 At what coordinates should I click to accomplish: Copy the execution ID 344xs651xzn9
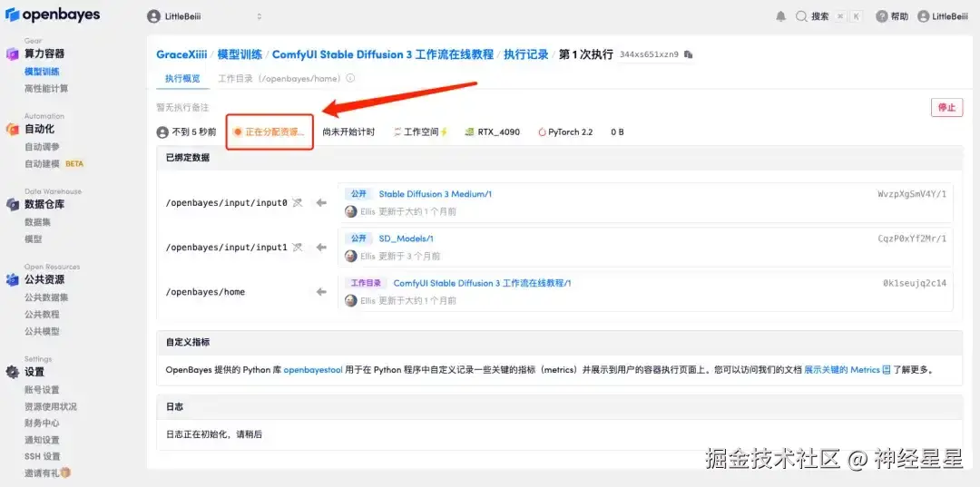[688, 55]
